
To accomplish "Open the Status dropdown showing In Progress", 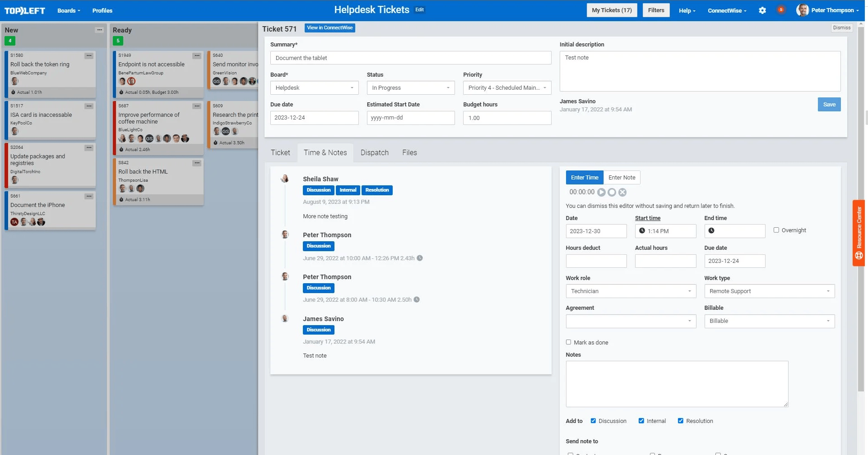I will 411,88.
